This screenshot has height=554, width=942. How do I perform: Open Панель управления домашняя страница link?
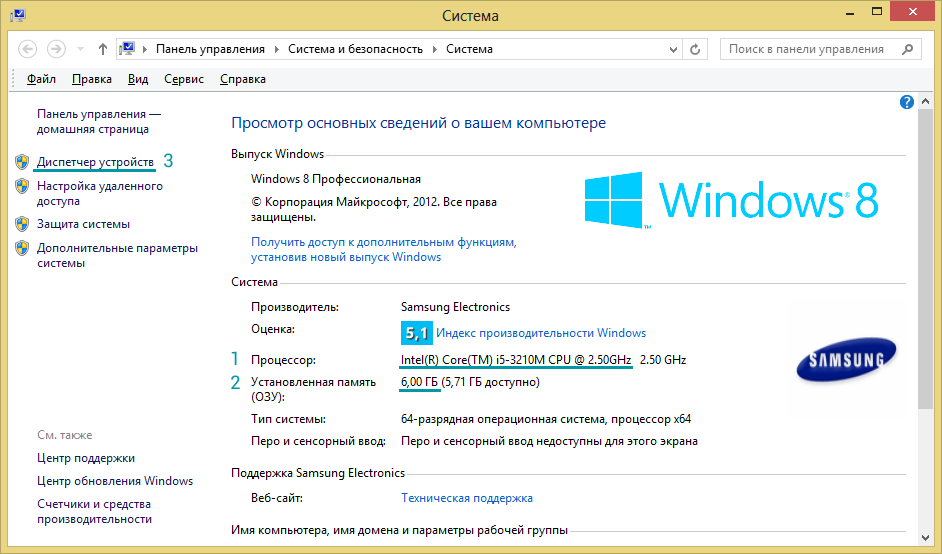point(99,121)
